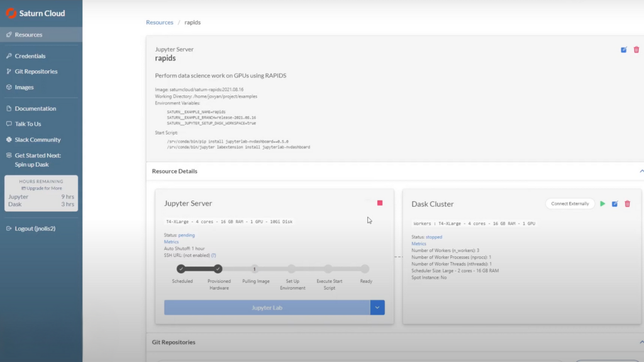Click Upgrade for More link

[42, 189]
